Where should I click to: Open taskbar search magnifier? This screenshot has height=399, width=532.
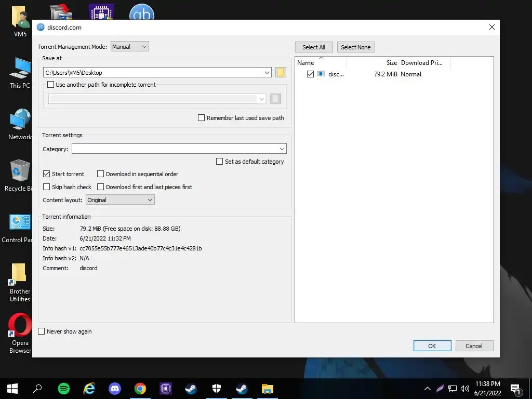coord(37,389)
